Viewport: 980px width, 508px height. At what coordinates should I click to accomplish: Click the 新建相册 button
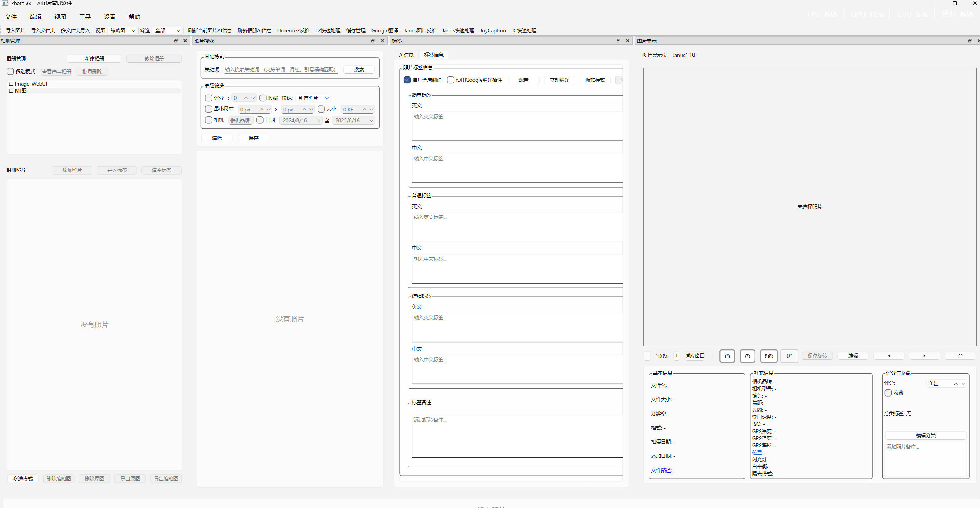[x=94, y=59]
